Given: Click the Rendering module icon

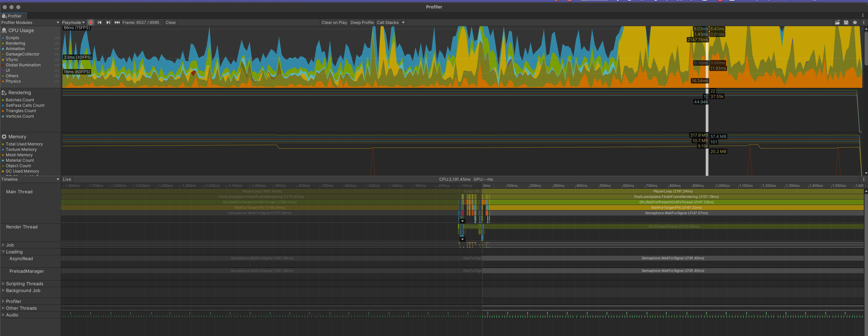Looking at the screenshot, I should 4,93.
